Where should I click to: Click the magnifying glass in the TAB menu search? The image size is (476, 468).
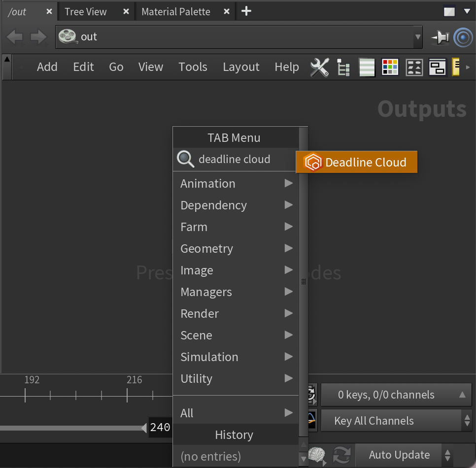coord(185,159)
